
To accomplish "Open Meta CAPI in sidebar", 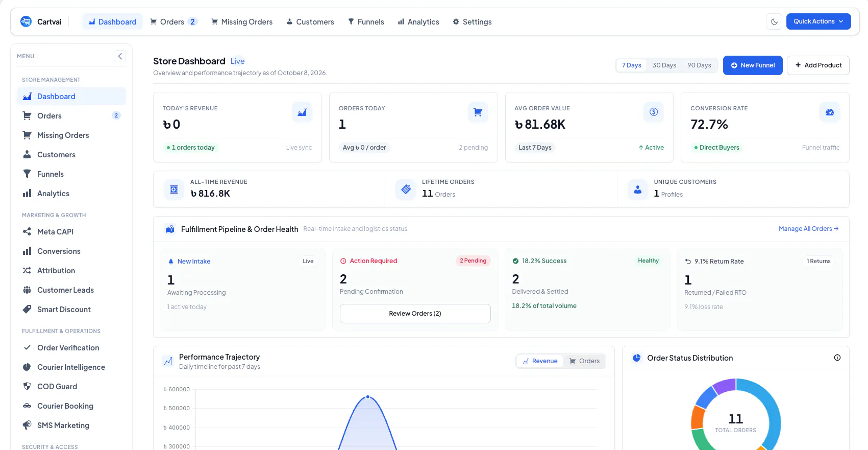I will [71, 232].
